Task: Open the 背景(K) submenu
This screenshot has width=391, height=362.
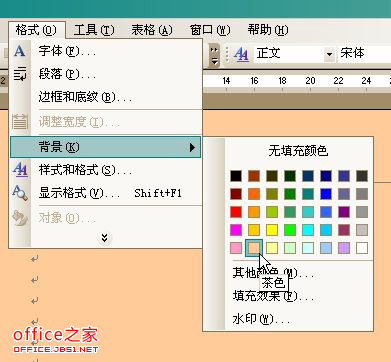Action: (x=106, y=147)
